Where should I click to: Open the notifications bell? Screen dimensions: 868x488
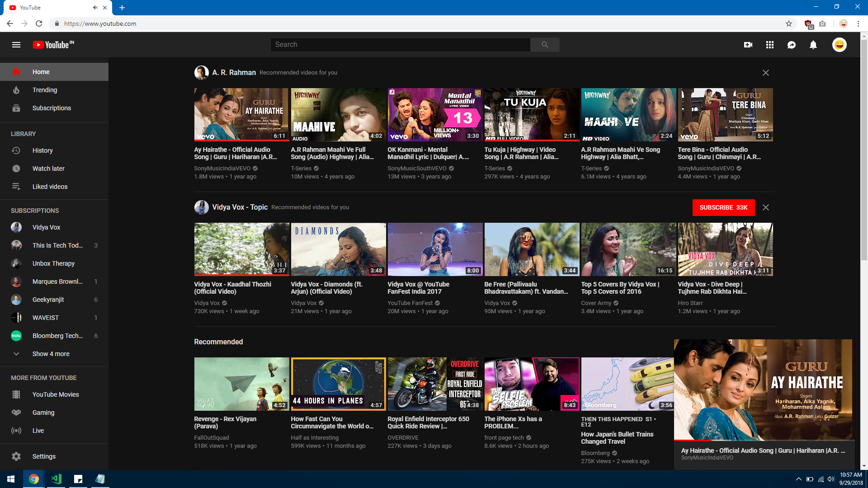click(813, 45)
